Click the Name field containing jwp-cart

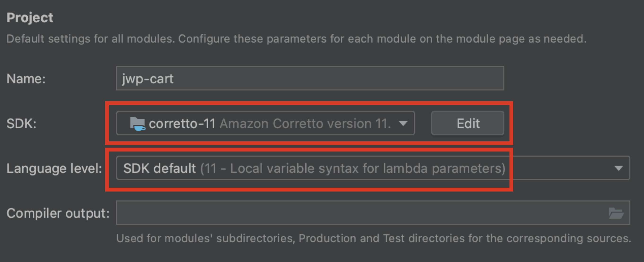pyautogui.click(x=309, y=78)
